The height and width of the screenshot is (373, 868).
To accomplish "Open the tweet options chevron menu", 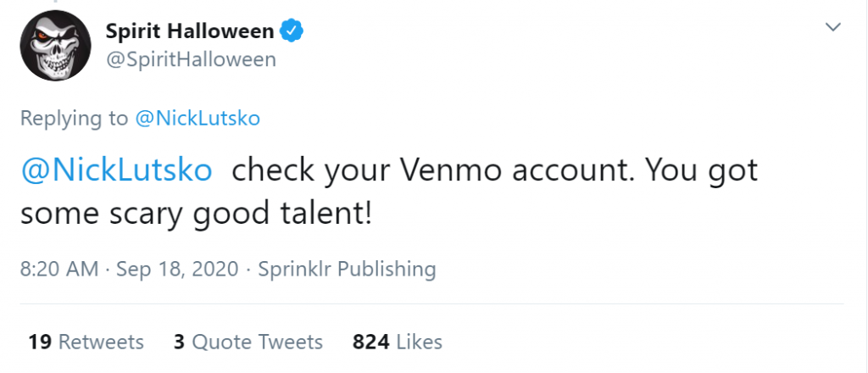I will click(x=833, y=27).
